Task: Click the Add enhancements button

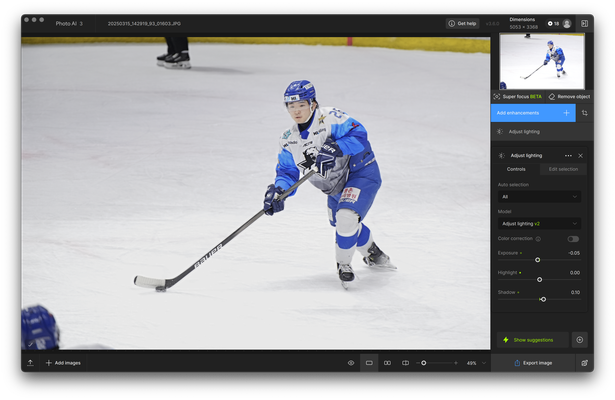Action: [x=533, y=113]
